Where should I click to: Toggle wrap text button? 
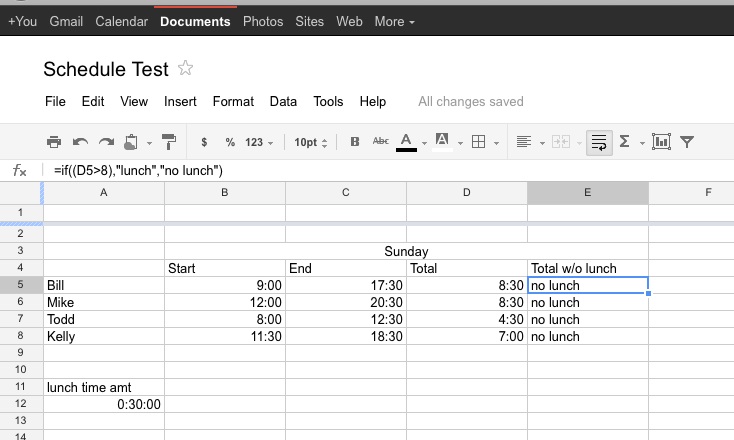point(599,143)
